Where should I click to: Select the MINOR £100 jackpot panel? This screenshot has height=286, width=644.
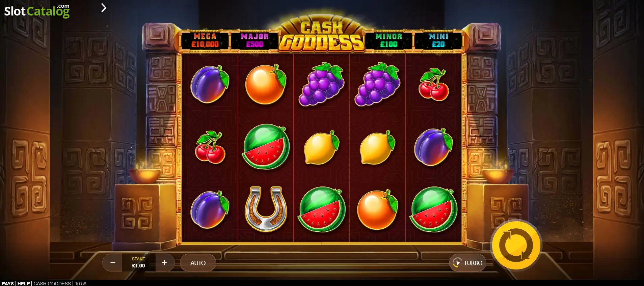(388, 40)
